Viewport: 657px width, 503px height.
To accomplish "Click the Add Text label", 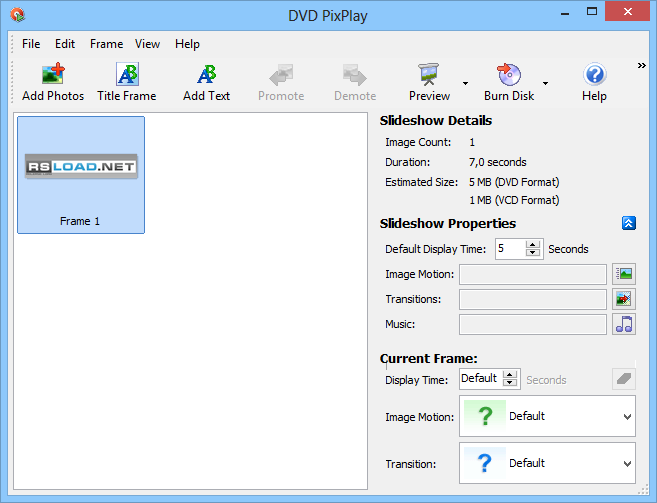I will coord(207,96).
